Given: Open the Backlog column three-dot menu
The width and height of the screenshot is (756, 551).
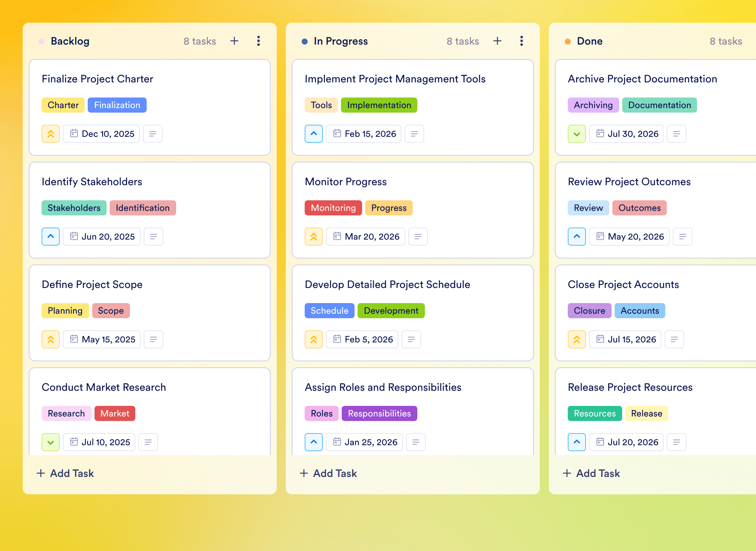Looking at the screenshot, I should point(259,41).
